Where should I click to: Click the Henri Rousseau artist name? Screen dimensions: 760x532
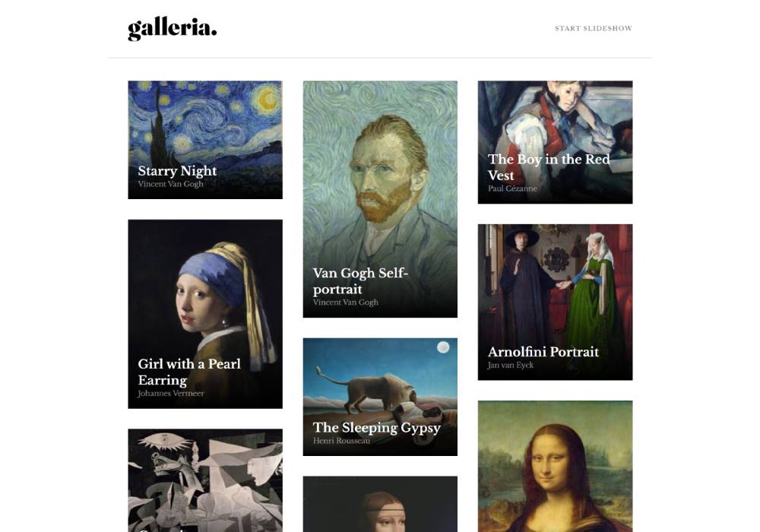(x=341, y=441)
